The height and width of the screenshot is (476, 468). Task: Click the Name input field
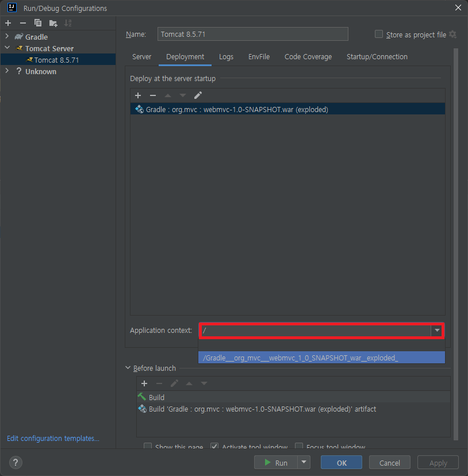252,34
